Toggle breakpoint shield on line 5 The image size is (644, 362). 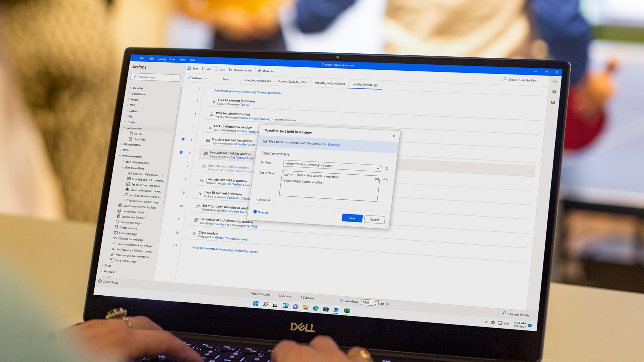(x=183, y=139)
